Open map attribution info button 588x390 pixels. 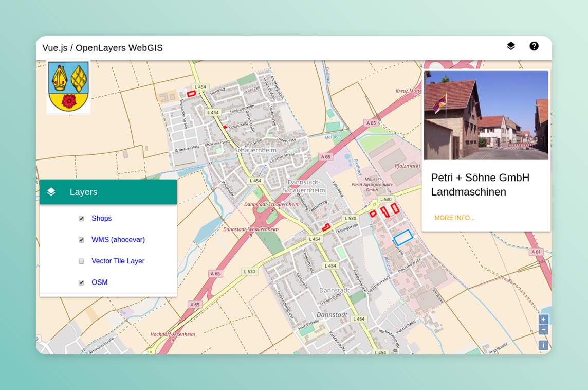543,345
